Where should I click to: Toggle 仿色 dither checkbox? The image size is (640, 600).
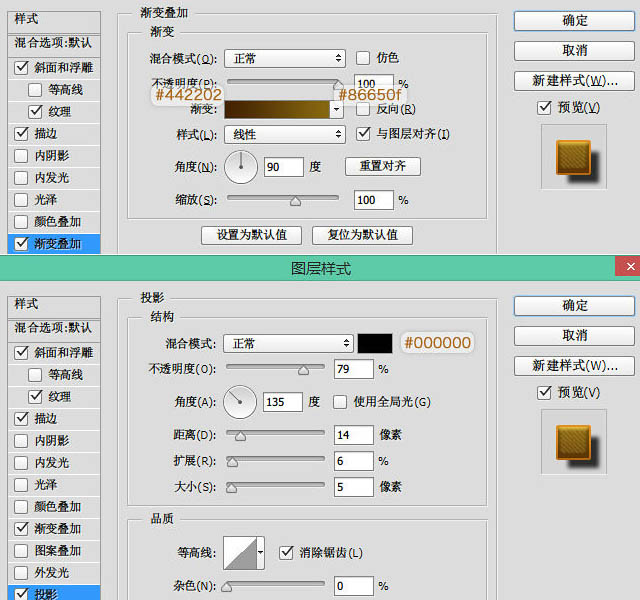coord(362,58)
